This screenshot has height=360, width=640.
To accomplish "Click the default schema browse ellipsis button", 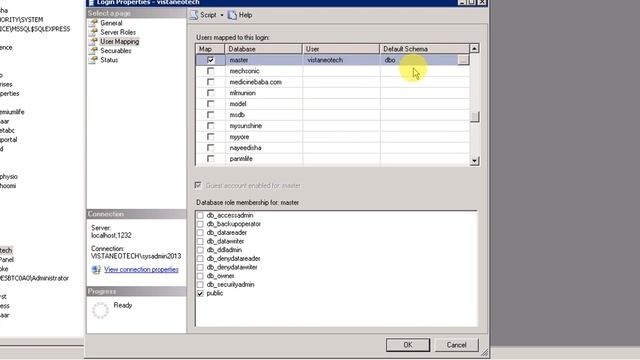I will coord(463,60).
